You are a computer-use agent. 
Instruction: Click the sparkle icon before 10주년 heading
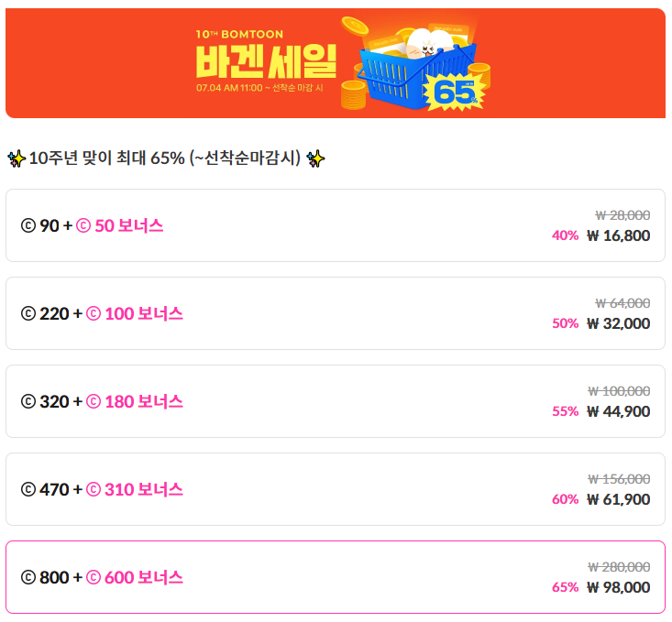coord(17,158)
